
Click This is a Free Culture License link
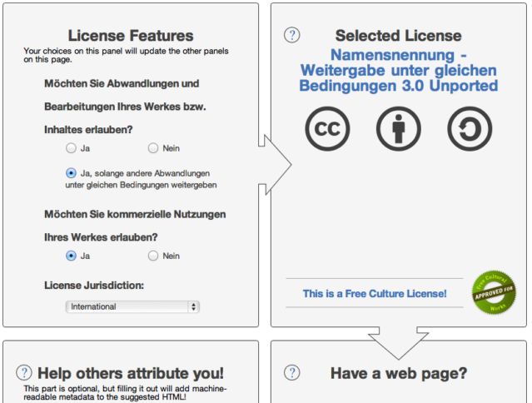tap(375, 293)
